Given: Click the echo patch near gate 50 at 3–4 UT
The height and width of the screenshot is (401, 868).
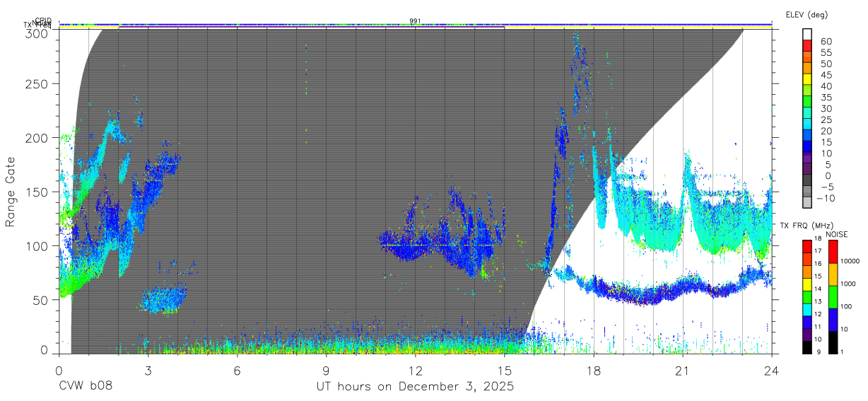Looking at the screenshot, I should tap(163, 300).
